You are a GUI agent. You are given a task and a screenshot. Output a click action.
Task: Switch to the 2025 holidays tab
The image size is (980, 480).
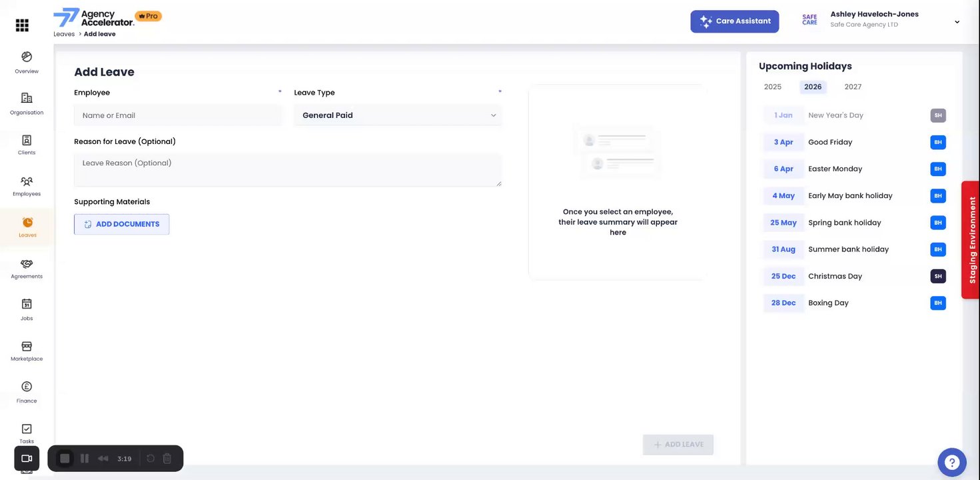point(773,87)
